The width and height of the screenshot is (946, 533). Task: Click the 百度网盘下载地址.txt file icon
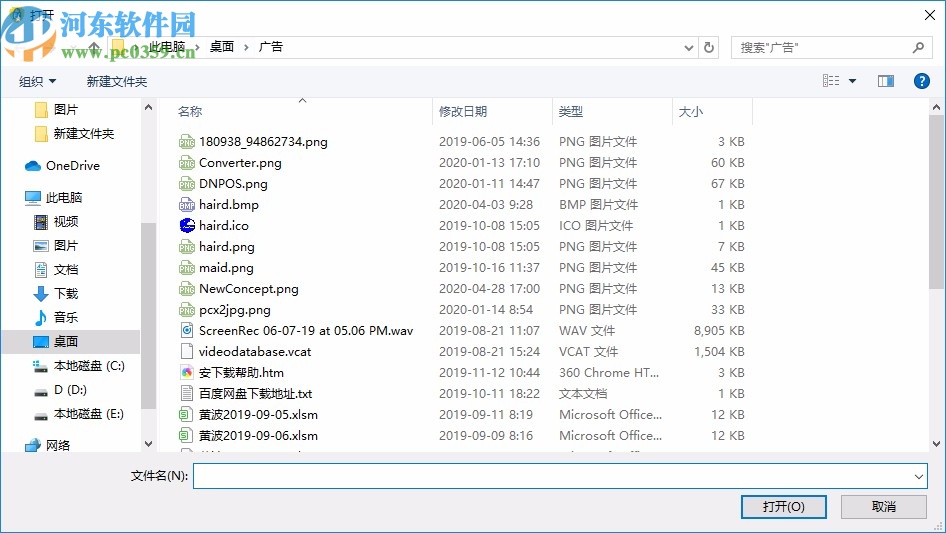187,394
